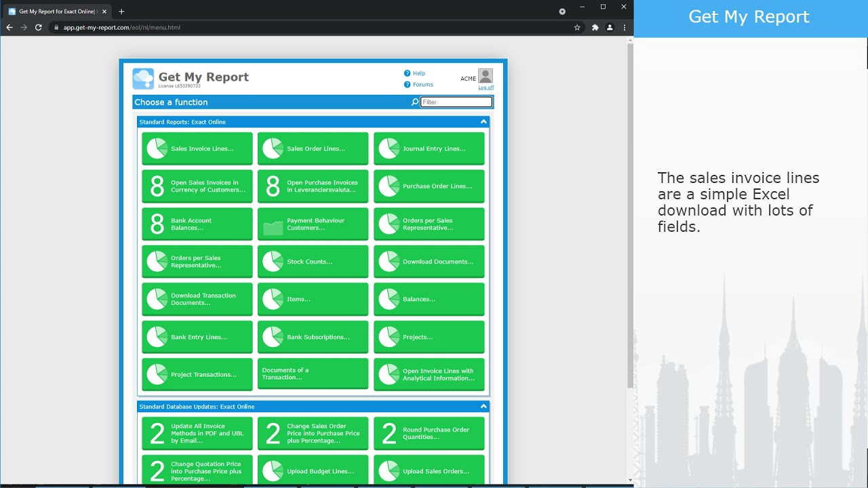The width and height of the screenshot is (868, 488).
Task: Reload the page
Action: coord(39,28)
